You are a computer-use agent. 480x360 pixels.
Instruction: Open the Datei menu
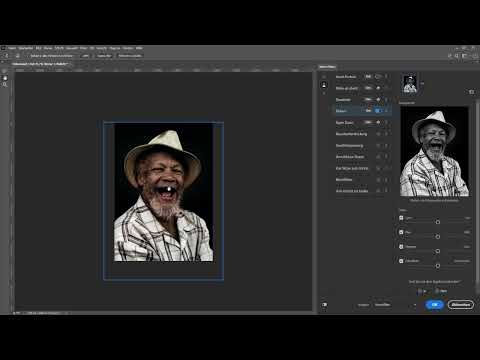pos(12,48)
